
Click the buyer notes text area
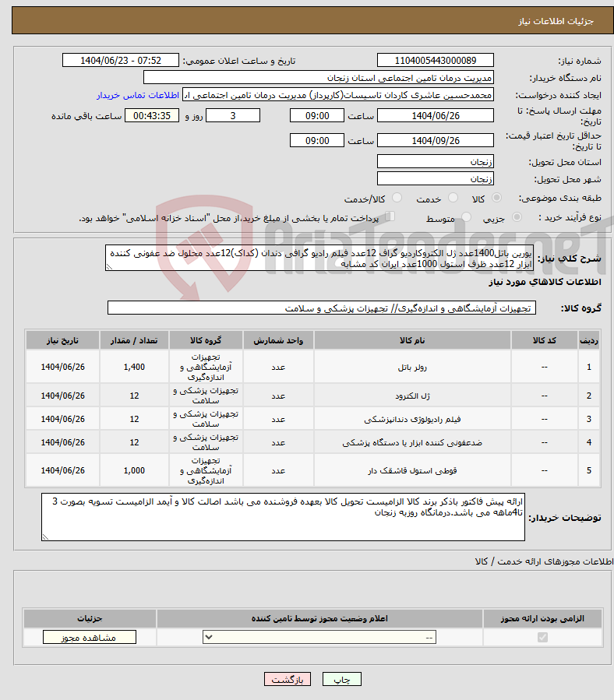pos(284,517)
